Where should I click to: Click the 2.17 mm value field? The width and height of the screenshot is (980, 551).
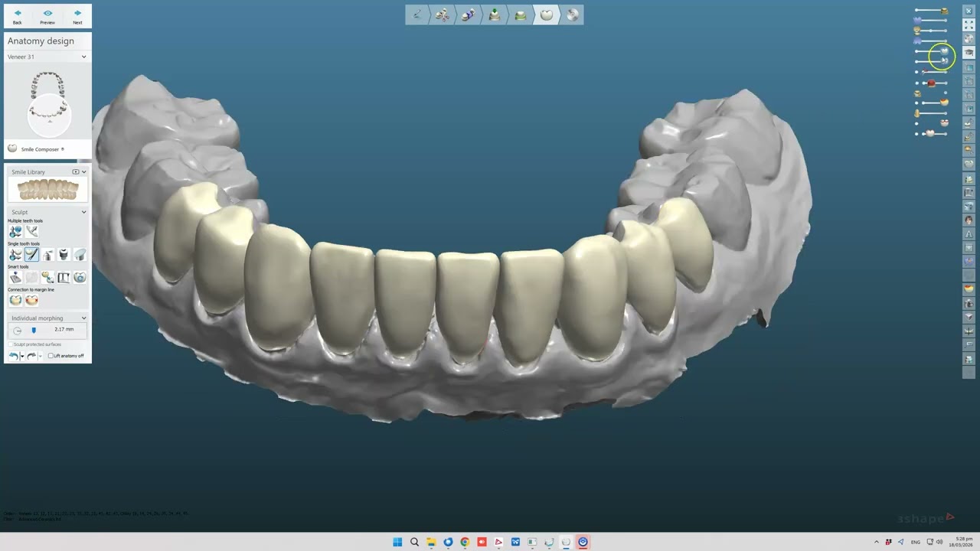click(64, 329)
